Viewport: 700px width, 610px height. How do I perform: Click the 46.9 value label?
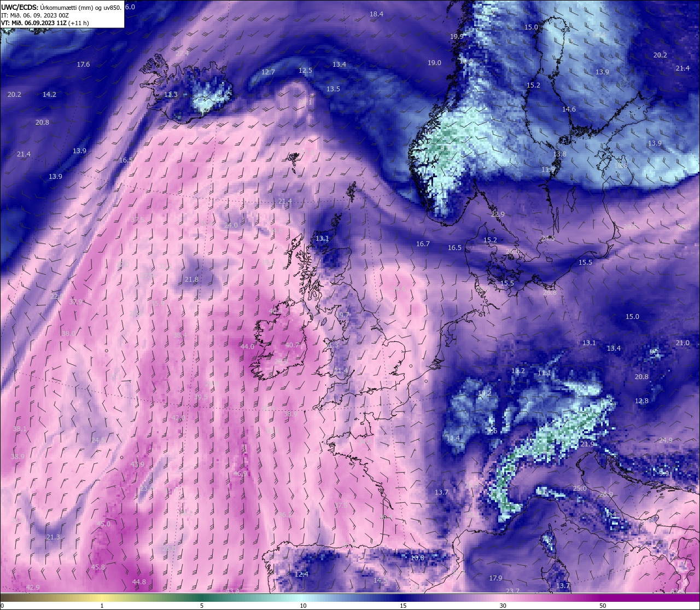pos(241,474)
